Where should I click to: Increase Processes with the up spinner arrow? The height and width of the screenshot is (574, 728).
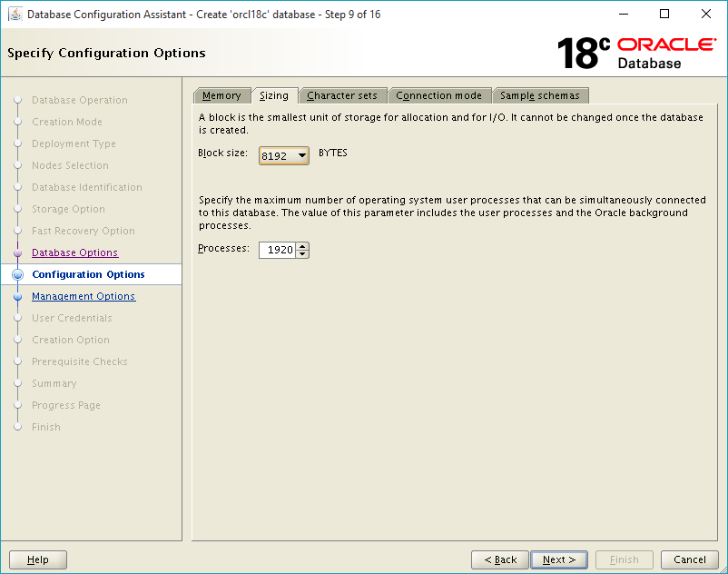(302, 246)
